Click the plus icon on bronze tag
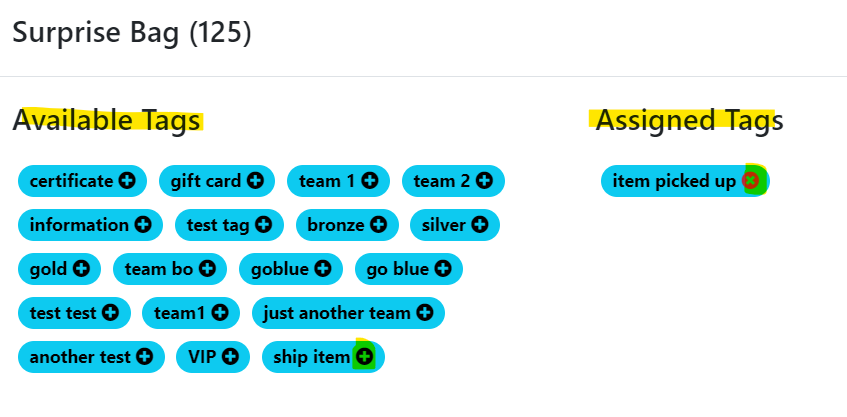Image resolution: width=847 pixels, height=417 pixels. (378, 225)
